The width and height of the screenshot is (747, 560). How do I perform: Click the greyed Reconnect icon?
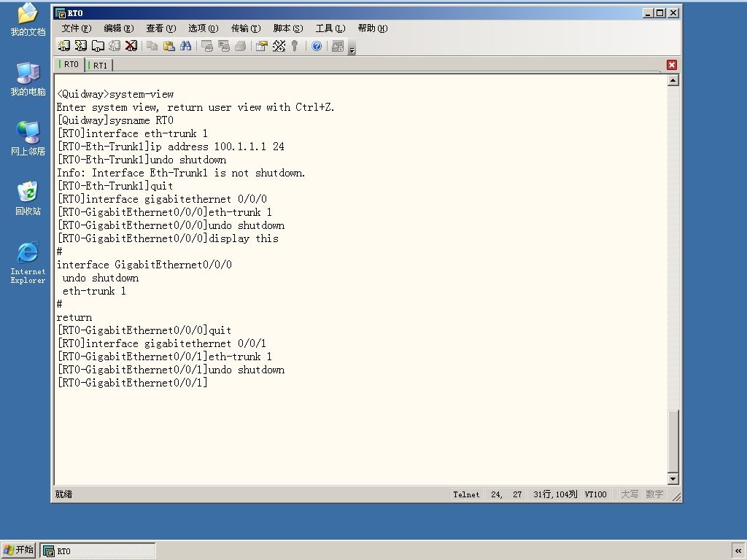115,46
